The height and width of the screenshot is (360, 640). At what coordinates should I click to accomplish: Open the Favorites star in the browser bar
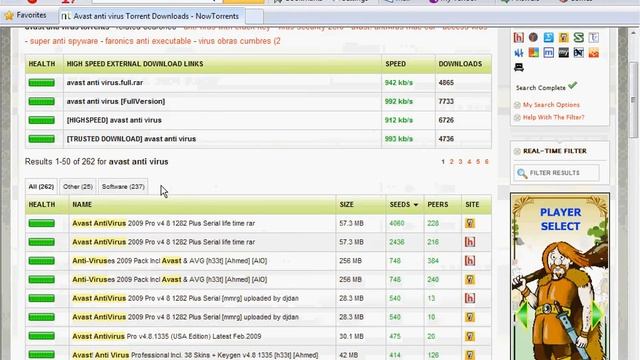[9, 16]
